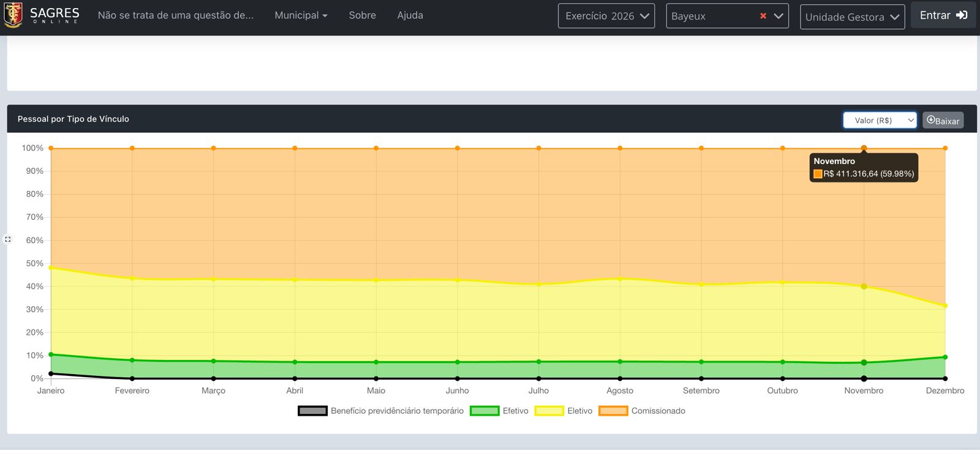Viewport: 980px width, 450px height.
Task: Click the truncated 'Não se trata de uma questão' text
Action: (x=176, y=15)
